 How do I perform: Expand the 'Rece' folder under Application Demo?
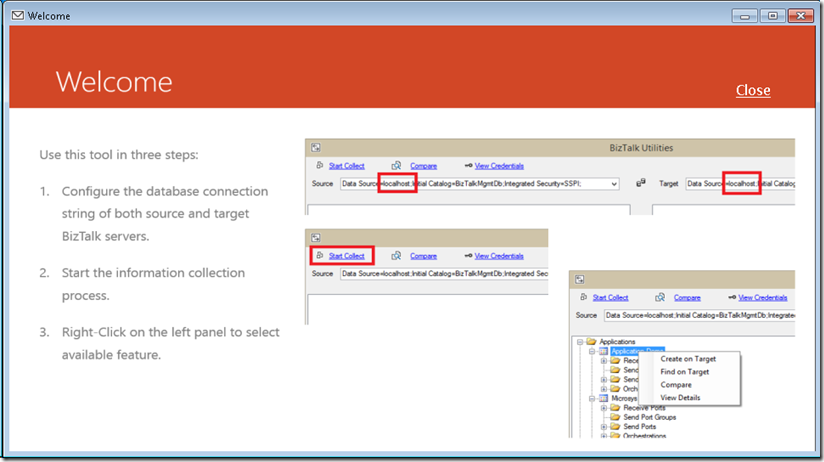click(604, 361)
